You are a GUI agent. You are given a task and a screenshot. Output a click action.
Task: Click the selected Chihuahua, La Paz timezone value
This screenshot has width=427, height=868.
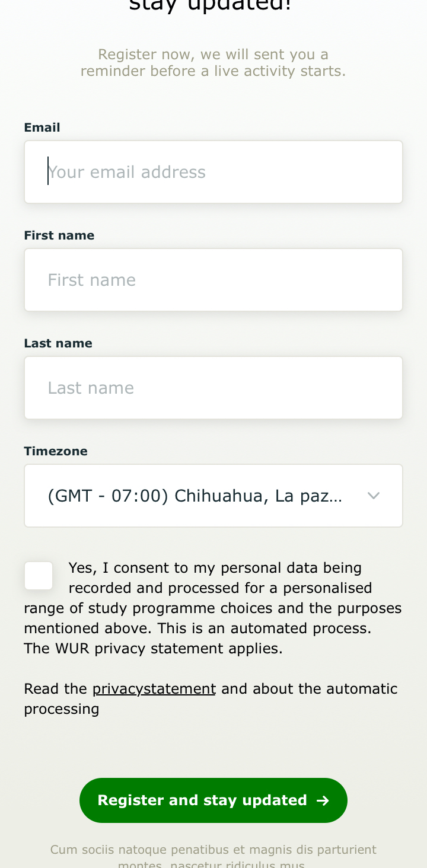(195, 496)
